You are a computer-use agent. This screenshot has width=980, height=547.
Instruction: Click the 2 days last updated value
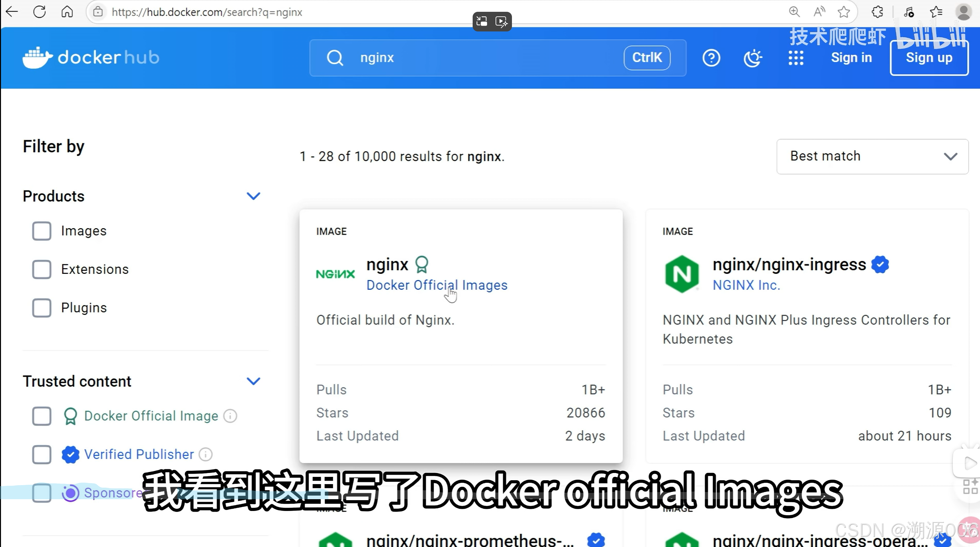click(x=585, y=436)
